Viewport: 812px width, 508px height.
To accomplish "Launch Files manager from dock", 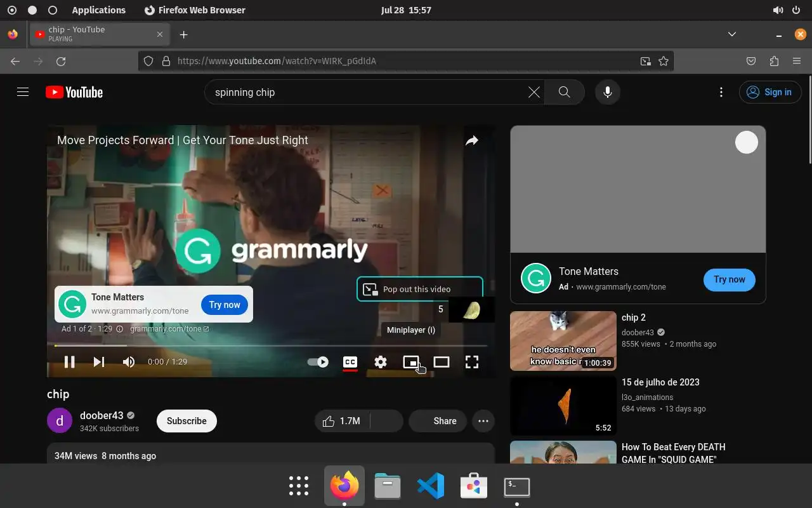I will (x=388, y=486).
